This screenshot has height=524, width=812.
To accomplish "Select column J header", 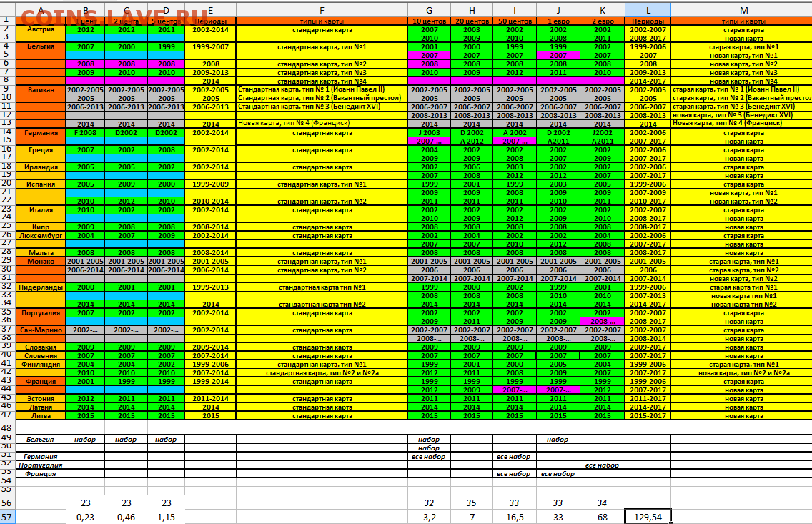I will pyautogui.click(x=558, y=10).
